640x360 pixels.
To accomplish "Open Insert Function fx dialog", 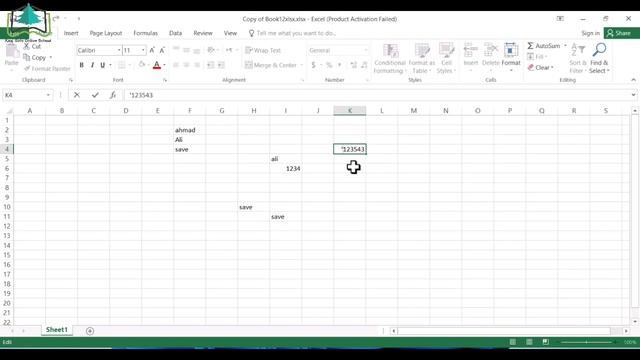I will pos(113,95).
